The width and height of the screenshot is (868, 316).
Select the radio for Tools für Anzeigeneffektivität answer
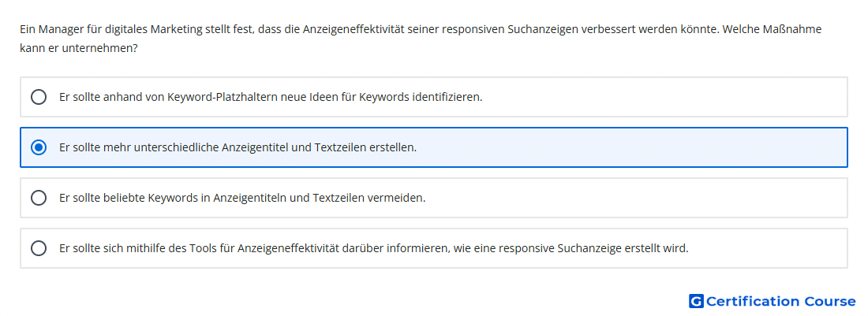tap(39, 248)
